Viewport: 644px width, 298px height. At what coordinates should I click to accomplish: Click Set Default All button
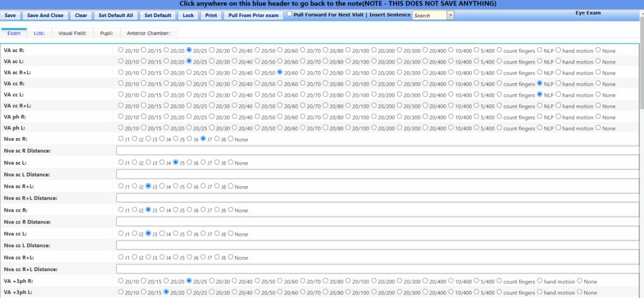pos(116,14)
